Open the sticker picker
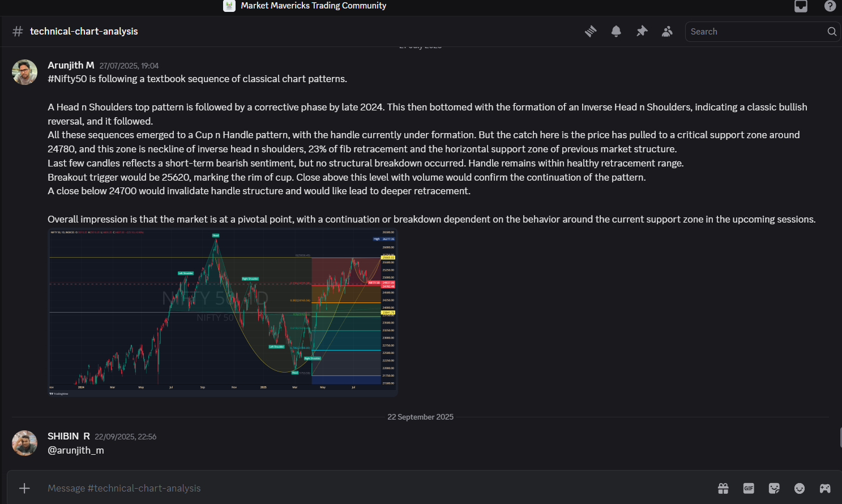Screen dimensions: 842x504 774,488
